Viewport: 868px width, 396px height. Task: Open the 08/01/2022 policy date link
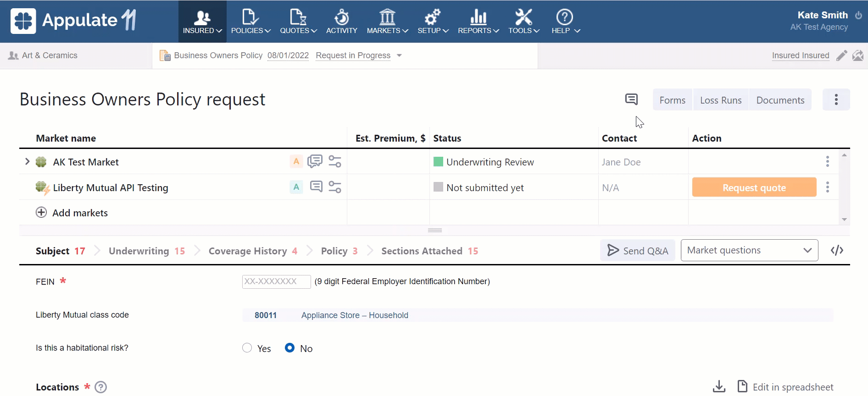pos(288,55)
